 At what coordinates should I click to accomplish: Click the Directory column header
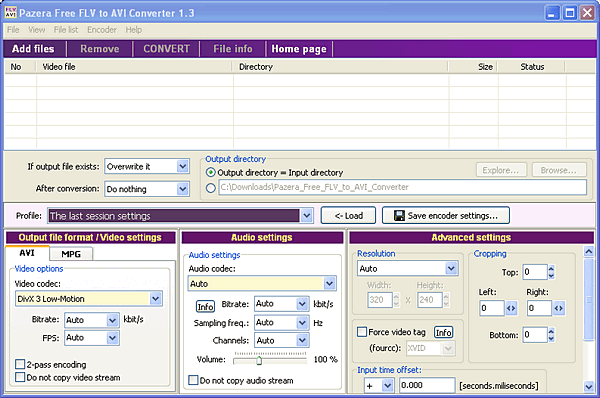340,67
